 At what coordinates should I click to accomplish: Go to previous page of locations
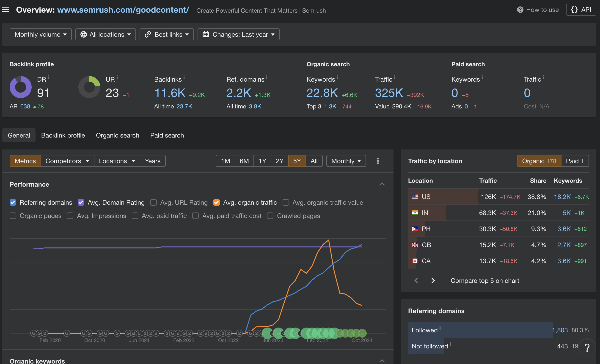coord(416,281)
